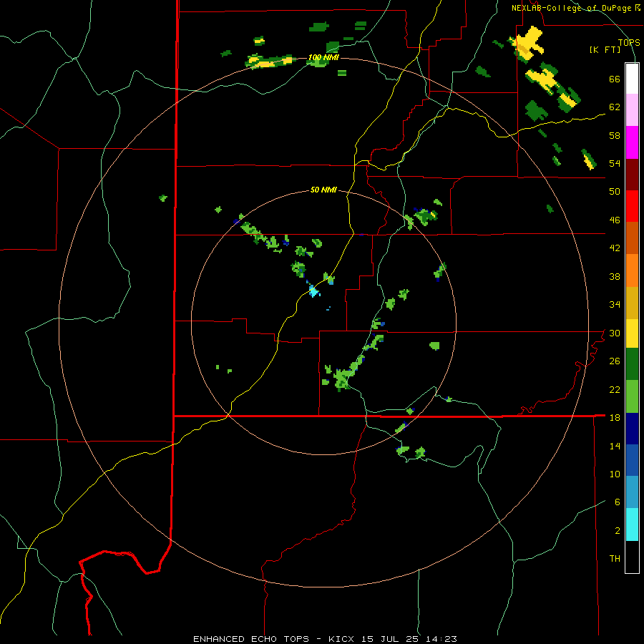The height and width of the screenshot is (644, 644).
Task: Pick the bright orange legend swatch
Action: pyautogui.click(x=632, y=270)
